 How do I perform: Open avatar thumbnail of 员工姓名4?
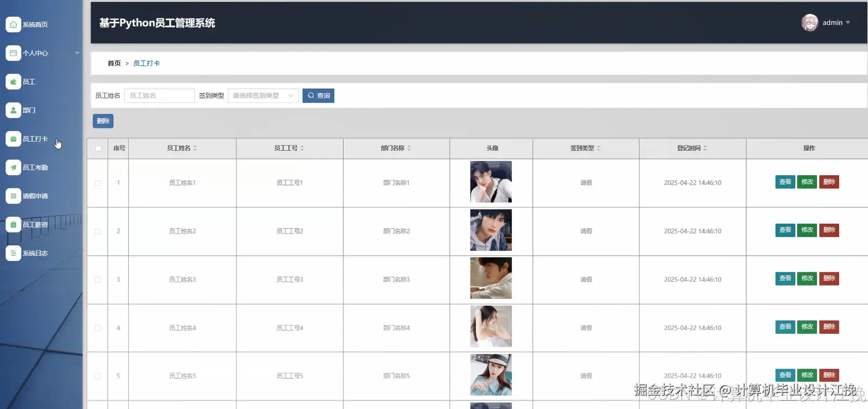point(491,327)
